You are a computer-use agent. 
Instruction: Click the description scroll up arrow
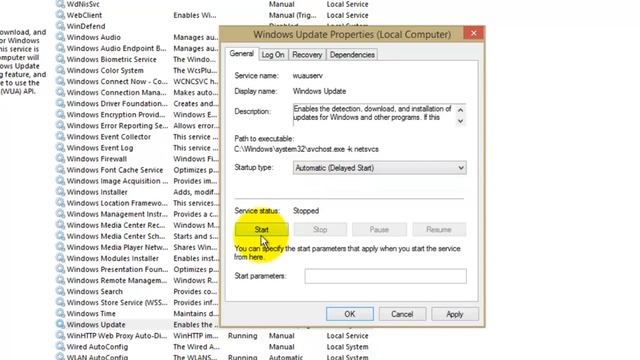pos(460,110)
